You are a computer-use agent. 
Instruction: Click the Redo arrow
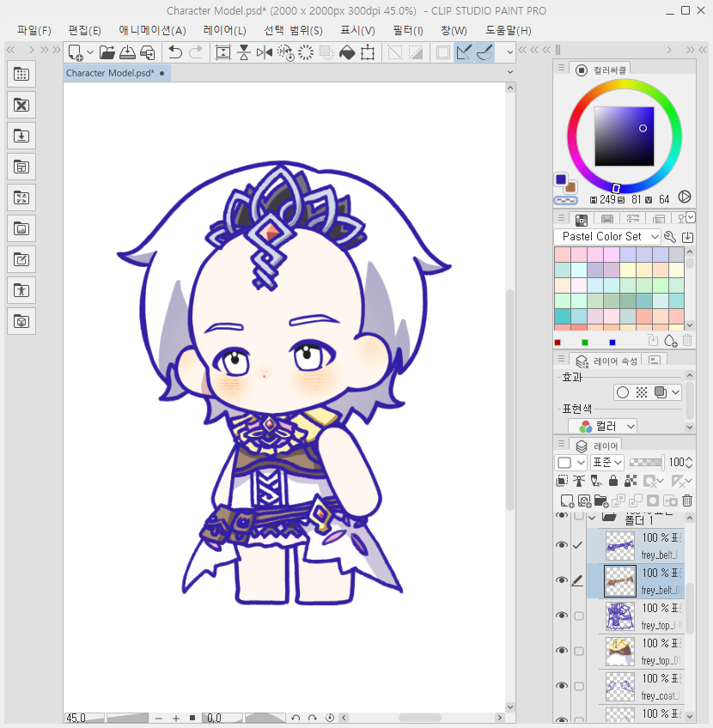196,52
